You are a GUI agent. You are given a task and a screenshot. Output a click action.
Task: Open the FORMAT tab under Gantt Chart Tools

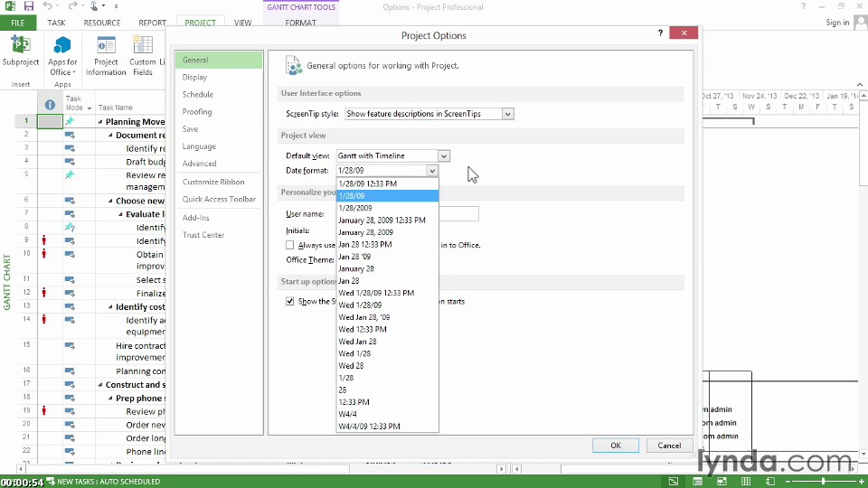click(x=300, y=23)
